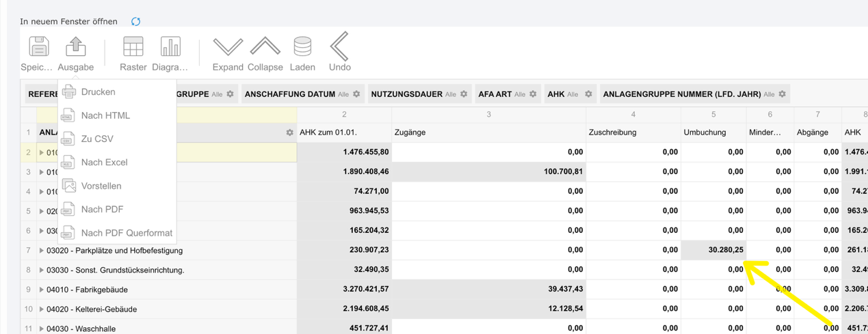
Task: Click the Collapse toolbar icon
Action: [265, 47]
